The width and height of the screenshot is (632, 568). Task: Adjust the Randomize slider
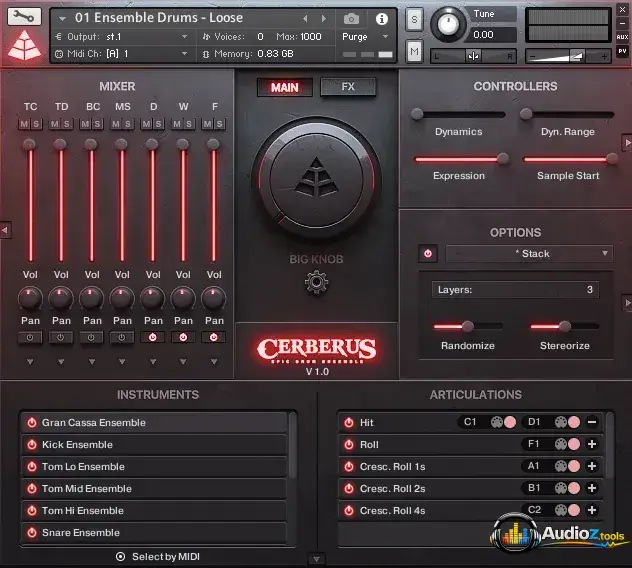coord(468,326)
